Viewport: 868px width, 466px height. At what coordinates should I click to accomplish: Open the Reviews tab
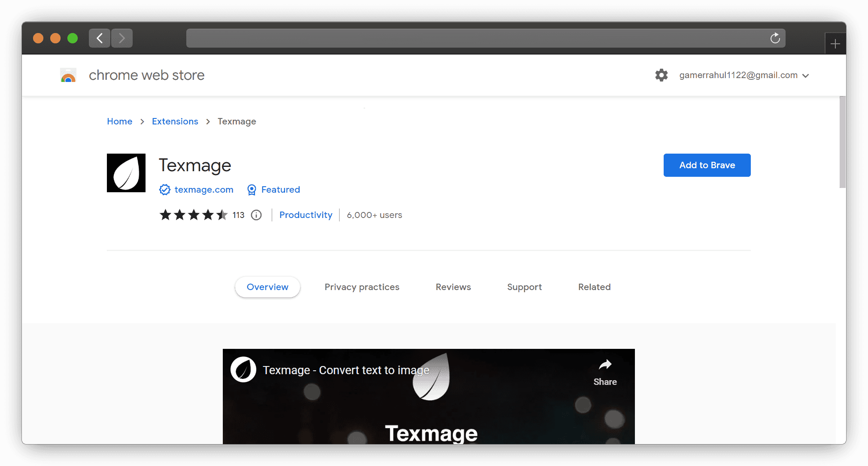453,287
